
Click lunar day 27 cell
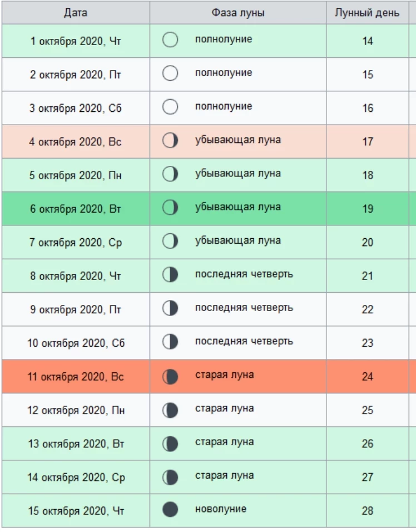pos(367,477)
